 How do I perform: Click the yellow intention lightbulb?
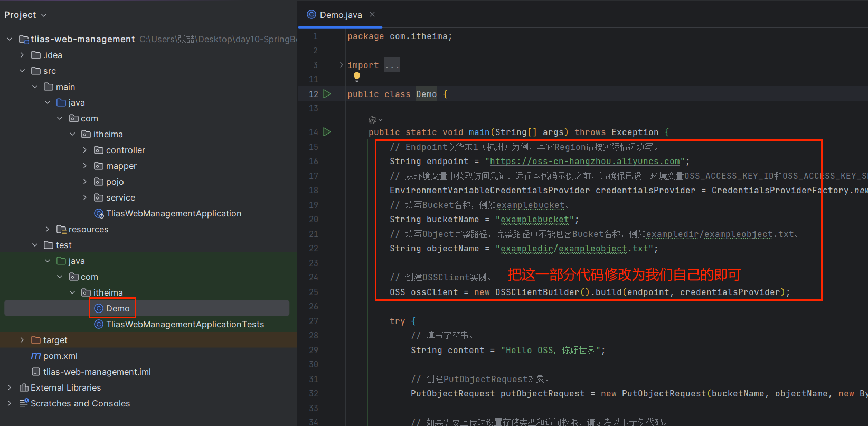pos(357,77)
